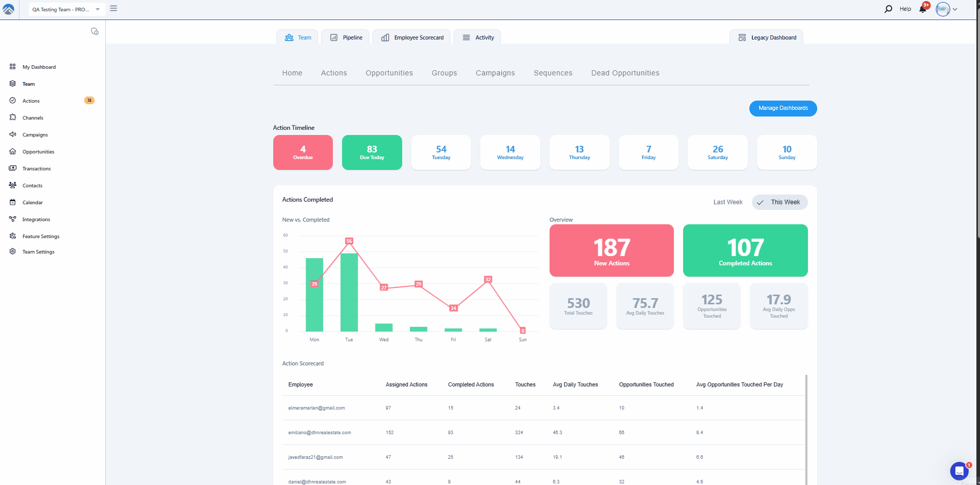Switch to the This Week toggle

coord(779,202)
